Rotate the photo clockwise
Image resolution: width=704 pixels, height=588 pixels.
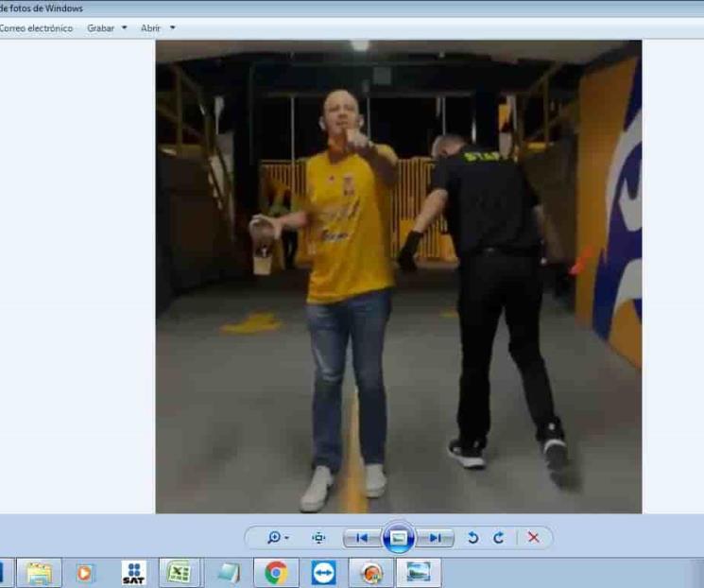[x=498, y=537]
